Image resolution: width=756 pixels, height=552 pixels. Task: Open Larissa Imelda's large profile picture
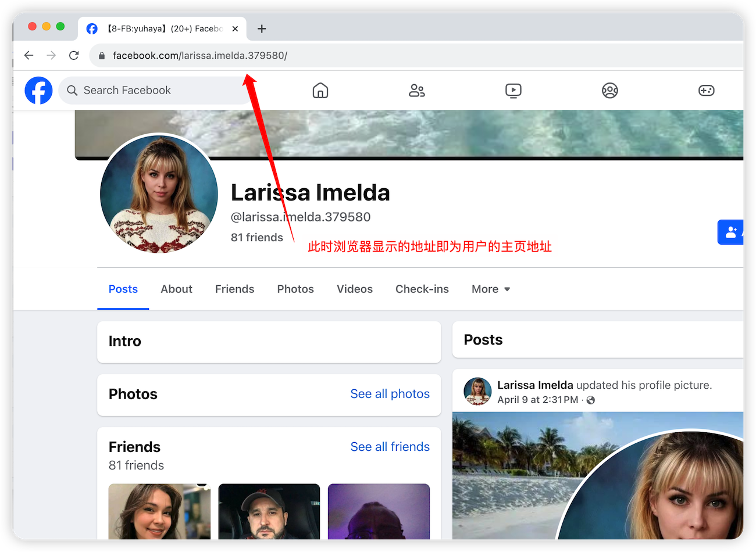click(x=159, y=193)
